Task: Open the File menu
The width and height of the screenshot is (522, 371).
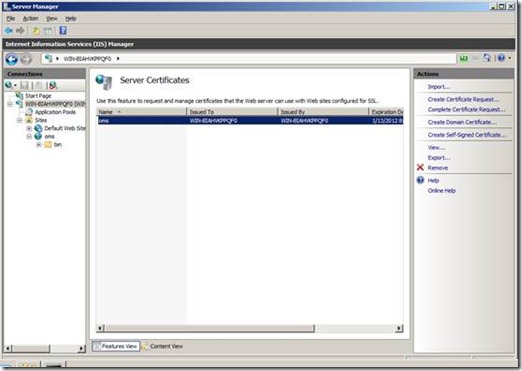Action: [11, 18]
